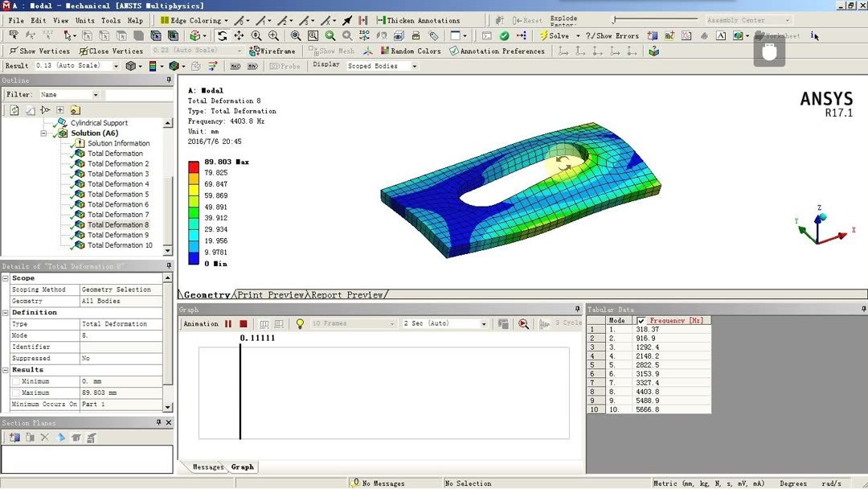Open the animation duration dropdown showing 2 Sec

point(446,323)
